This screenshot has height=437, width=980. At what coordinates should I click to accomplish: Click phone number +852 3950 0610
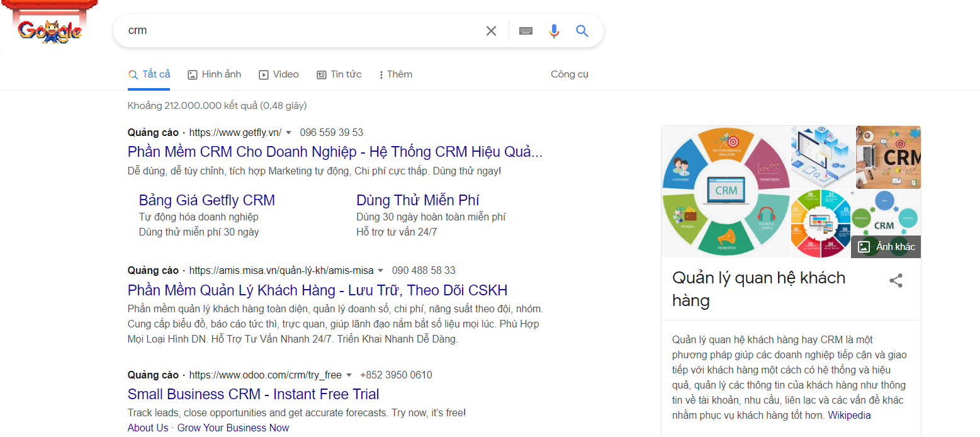[396, 375]
